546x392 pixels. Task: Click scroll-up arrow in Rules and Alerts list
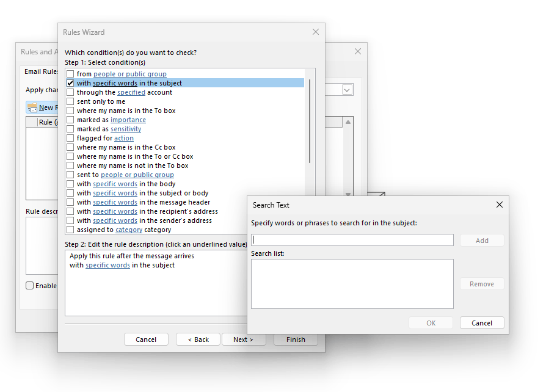348,122
